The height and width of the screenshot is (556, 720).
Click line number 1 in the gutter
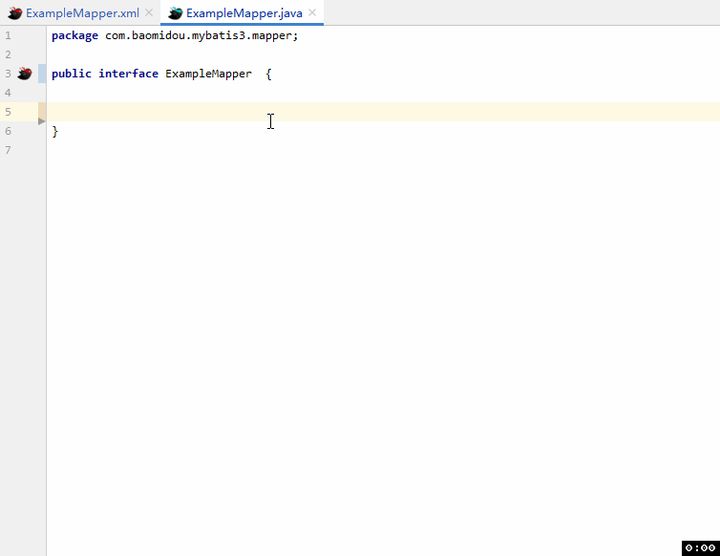pos(8,35)
